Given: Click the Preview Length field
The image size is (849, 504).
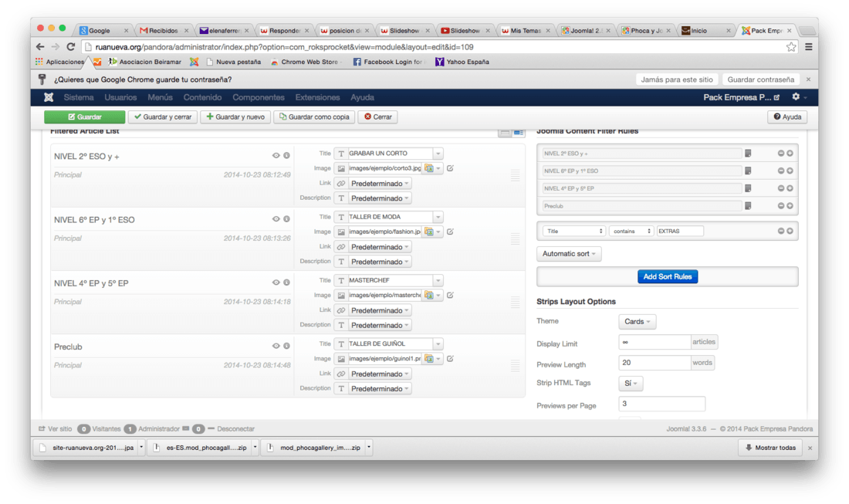Looking at the screenshot, I should click(x=654, y=363).
